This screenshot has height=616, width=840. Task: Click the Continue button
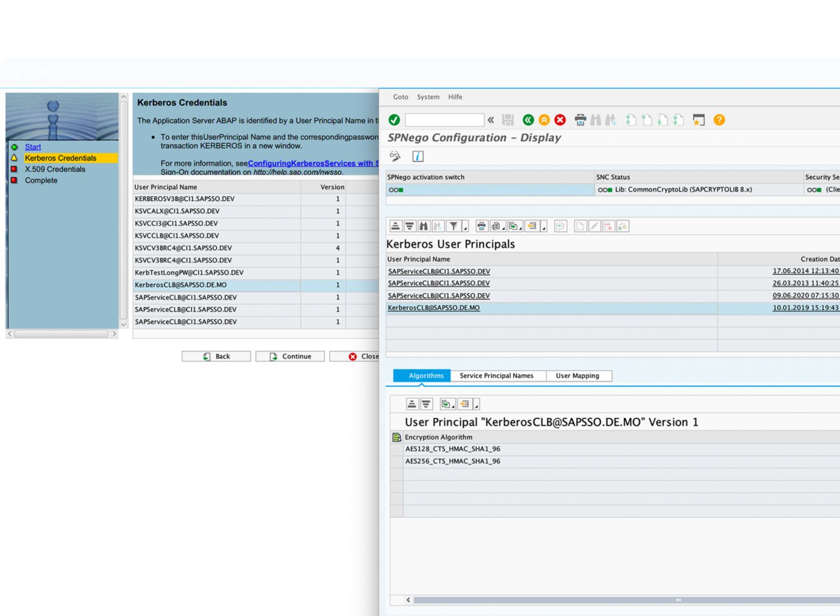coord(290,356)
